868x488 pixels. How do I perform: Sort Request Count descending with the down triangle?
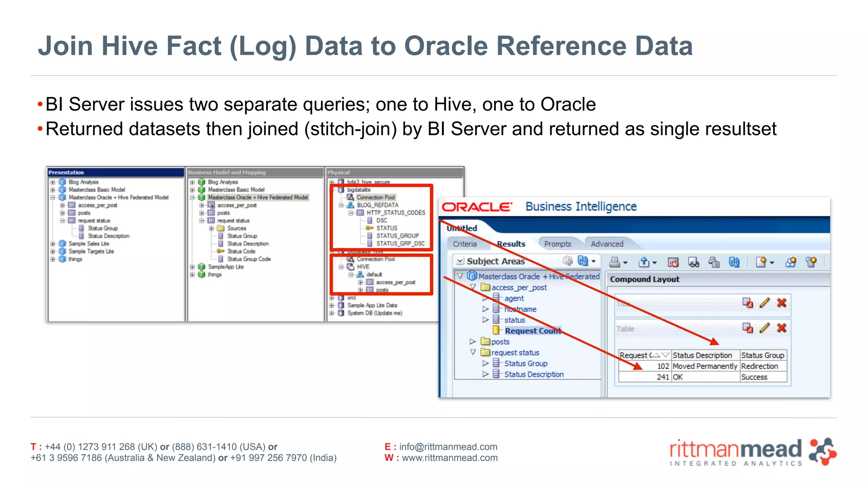point(665,355)
